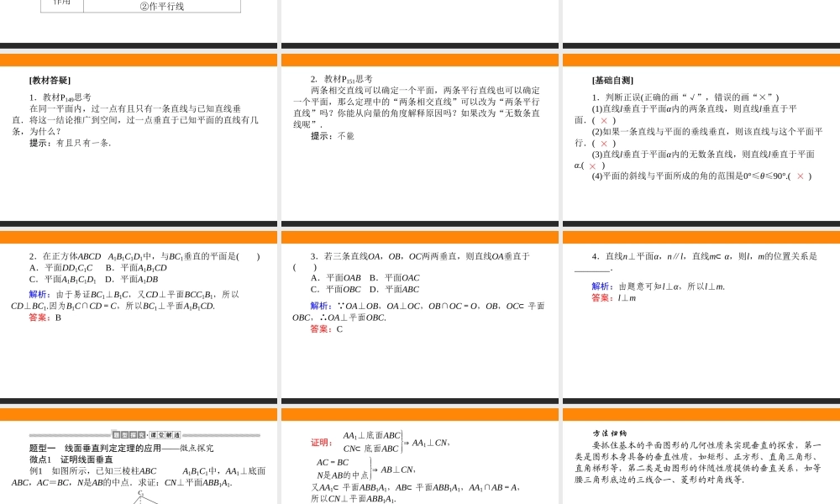Viewport: 840px width, 504px height.
Task: Click the 方法归纳 title text
Action: tap(610, 433)
